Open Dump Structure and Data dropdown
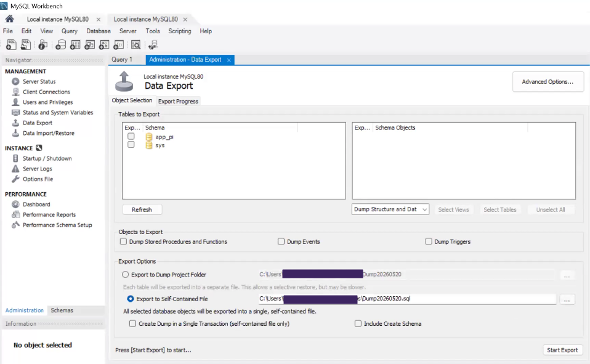The image size is (590, 364). [x=390, y=209]
